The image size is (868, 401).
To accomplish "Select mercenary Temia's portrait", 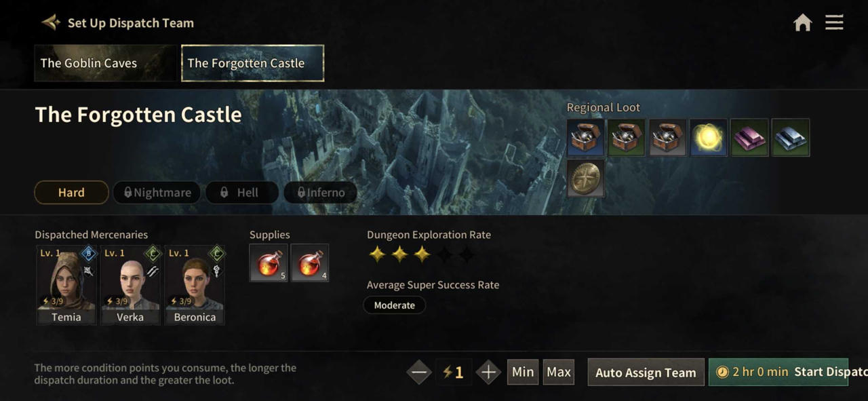I will tap(66, 285).
